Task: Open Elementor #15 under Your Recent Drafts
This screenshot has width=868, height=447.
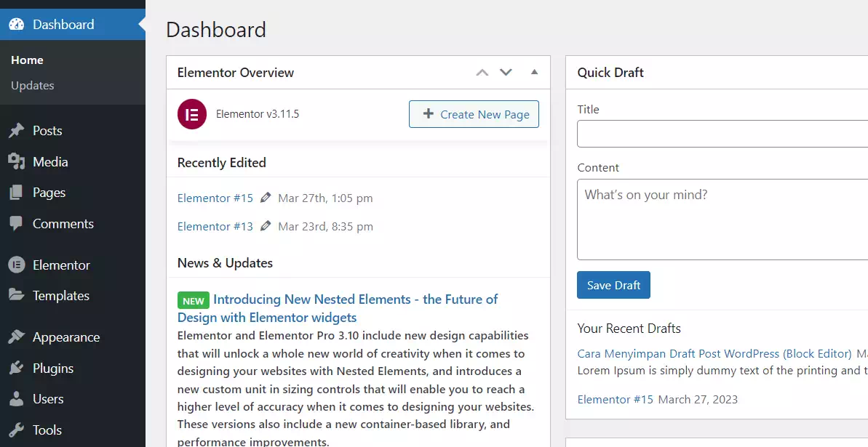Action: click(x=615, y=400)
